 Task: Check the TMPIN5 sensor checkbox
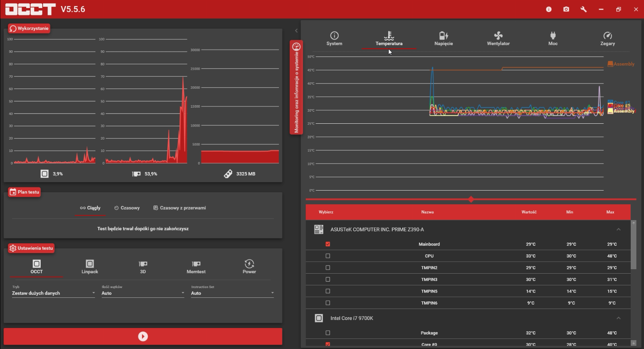click(x=328, y=291)
